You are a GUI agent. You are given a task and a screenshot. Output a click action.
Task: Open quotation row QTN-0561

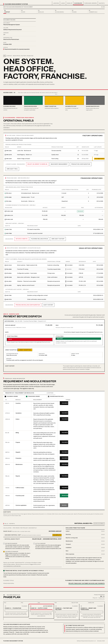tap(54, 273)
